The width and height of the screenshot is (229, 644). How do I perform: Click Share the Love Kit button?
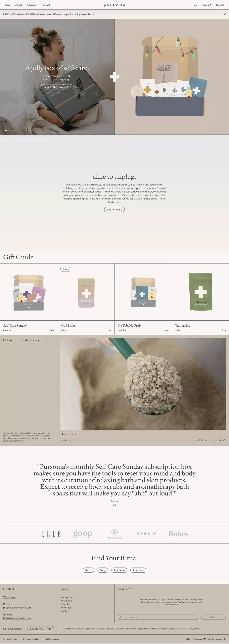click(x=57, y=87)
